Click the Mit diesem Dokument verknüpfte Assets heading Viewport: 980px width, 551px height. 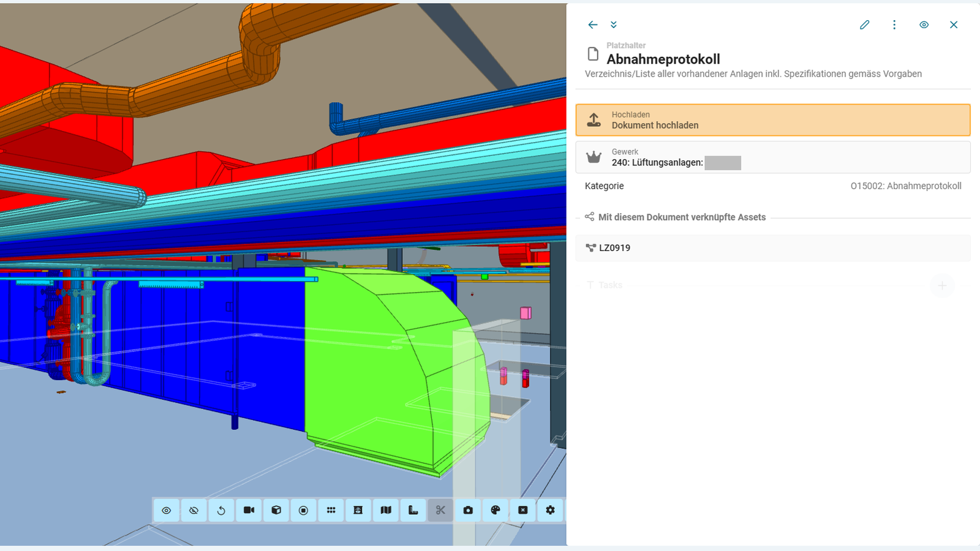click(682, 217)
